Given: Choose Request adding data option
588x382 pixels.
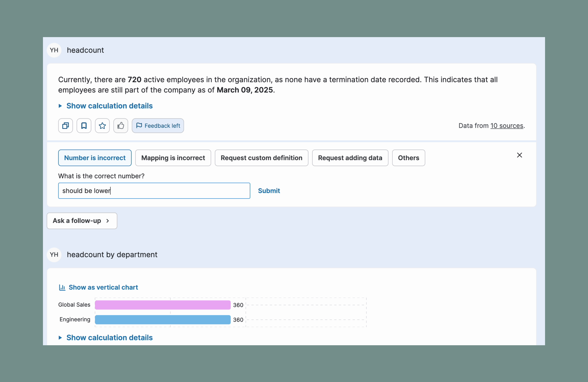Looking at the screenshot, I should (x=350, y=158).
